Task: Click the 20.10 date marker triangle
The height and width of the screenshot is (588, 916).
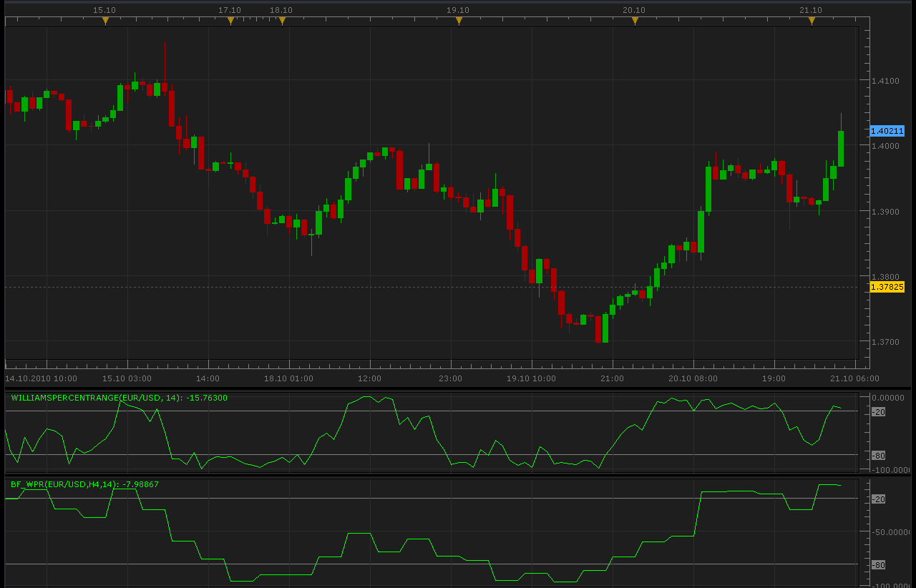Action: (x=635, y=21)
